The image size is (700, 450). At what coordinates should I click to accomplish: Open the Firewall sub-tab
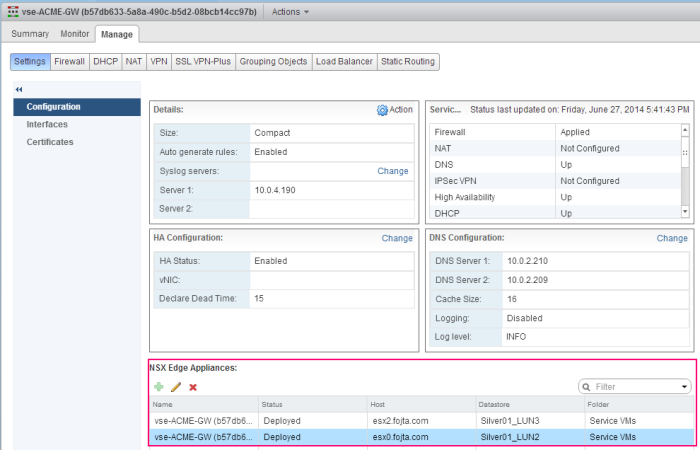click(x=70, y=62)
